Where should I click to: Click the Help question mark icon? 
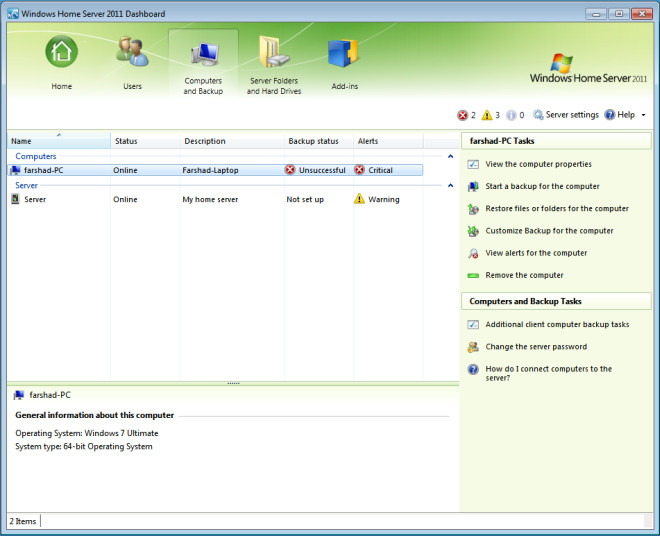click(x=609, y=115)
